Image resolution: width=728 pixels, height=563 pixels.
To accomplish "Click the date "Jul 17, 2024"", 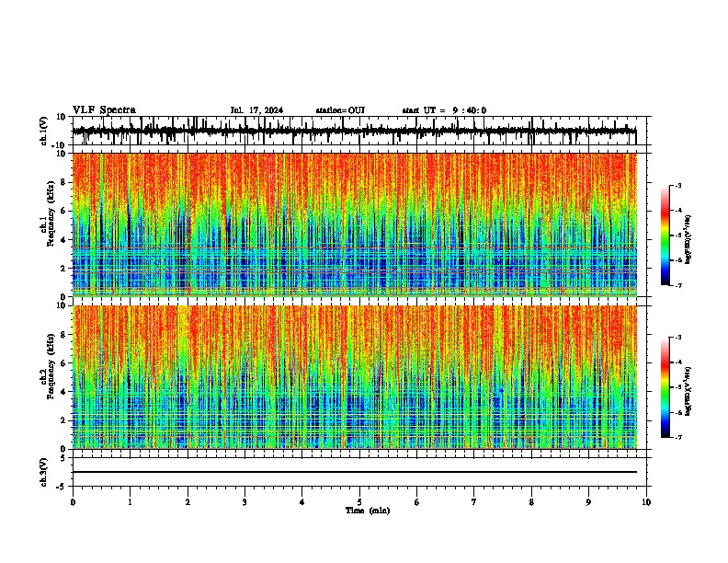I will (256, 110).
